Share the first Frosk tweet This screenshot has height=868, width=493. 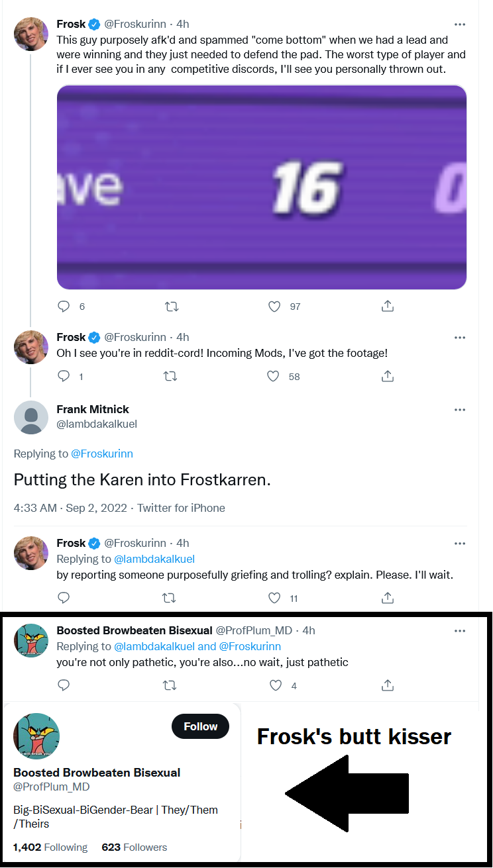(x=388, y=307)
